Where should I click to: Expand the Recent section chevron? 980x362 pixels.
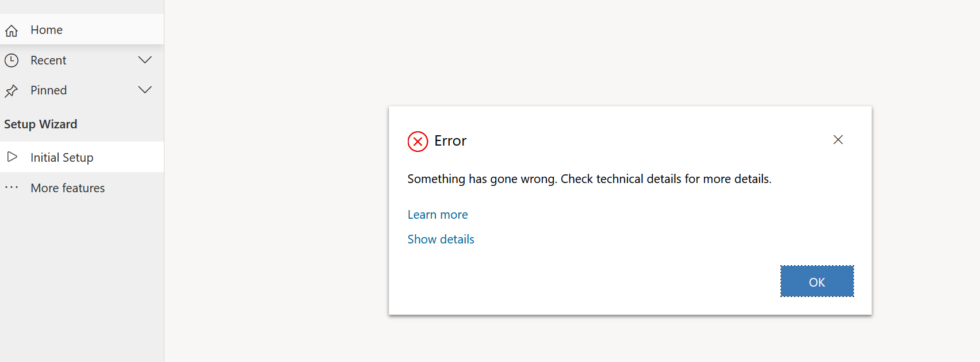point(145,60)
